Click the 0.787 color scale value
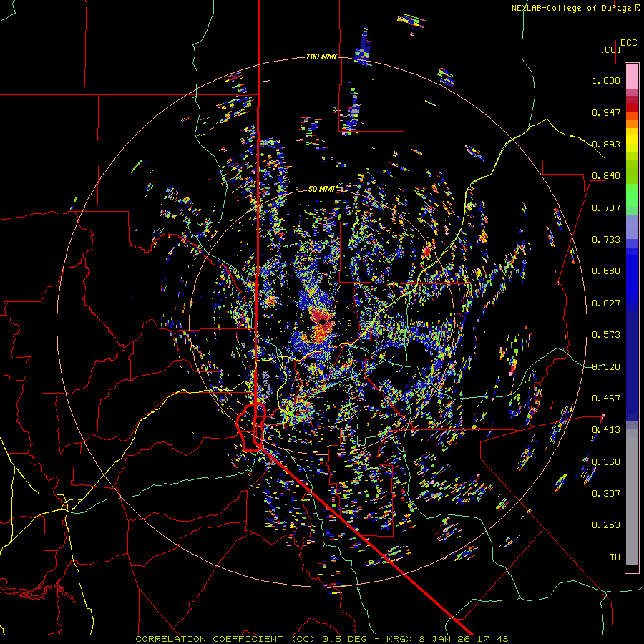Screen dimensions: 644x644 click(606, 208)
